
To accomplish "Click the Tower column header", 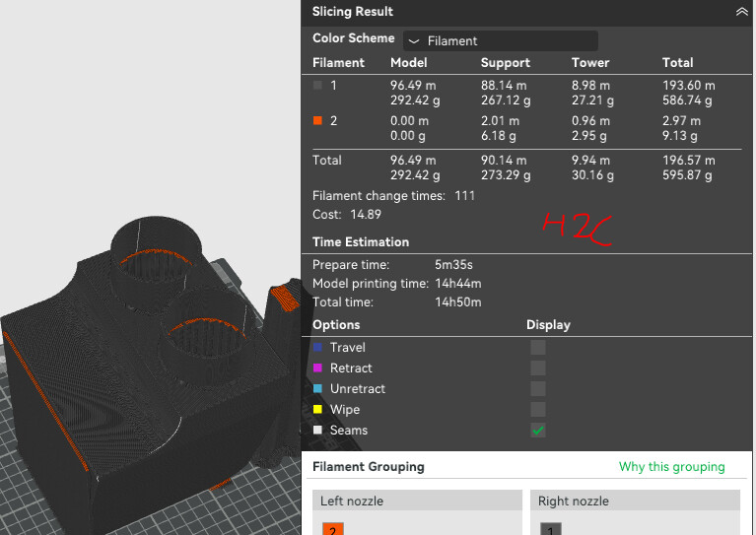I will click(590, 63).
